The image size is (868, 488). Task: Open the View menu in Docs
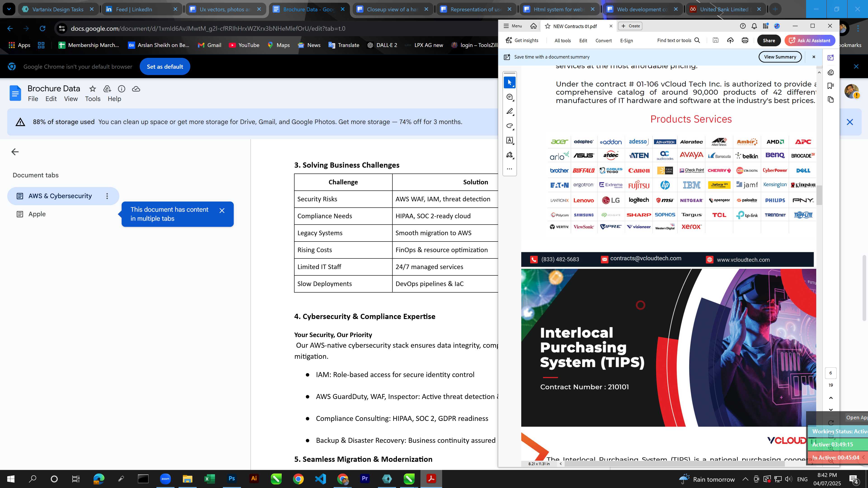pos(71,99)
